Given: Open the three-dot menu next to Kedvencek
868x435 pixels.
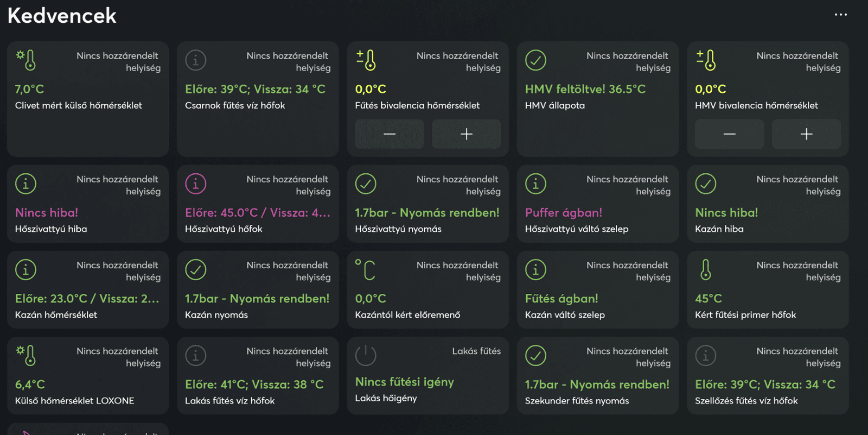Looking at the screenshot, I should 840,15.
